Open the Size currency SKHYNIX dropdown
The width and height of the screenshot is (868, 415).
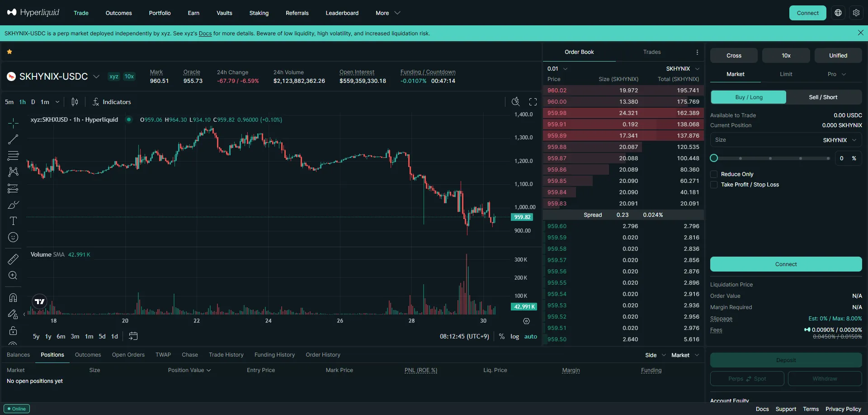[840, 140]
